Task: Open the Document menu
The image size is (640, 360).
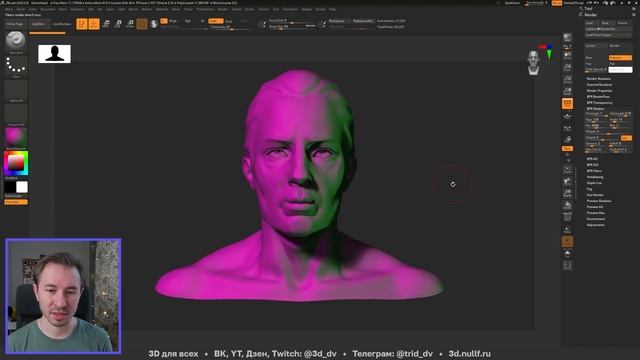Action: (x=48, y=9)
